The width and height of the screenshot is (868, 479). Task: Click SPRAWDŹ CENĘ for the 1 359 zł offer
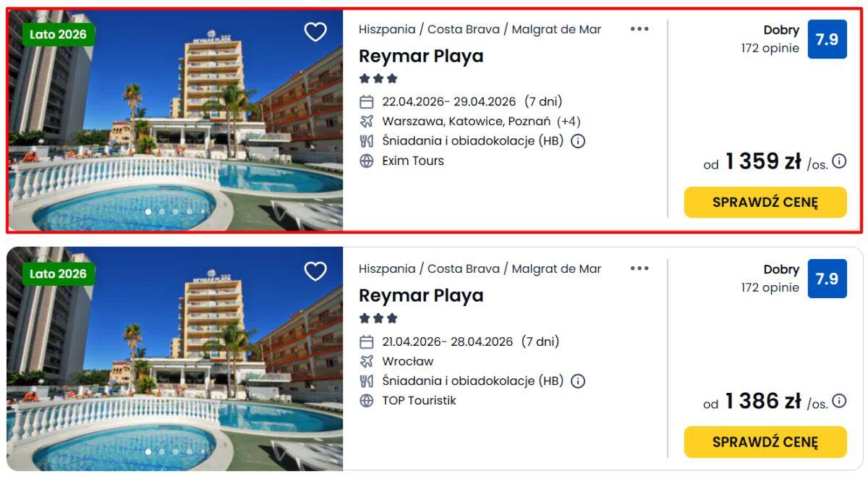pos(765,203)
